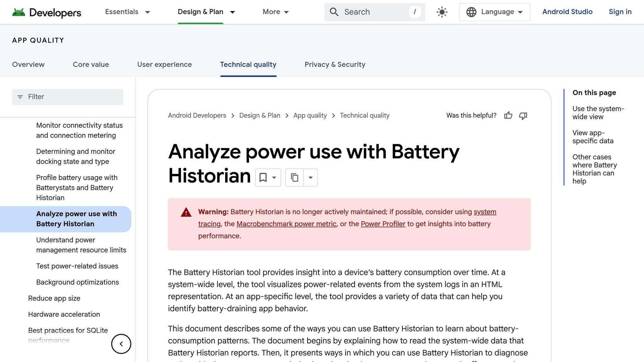Give thumbs down feedback
The image size is (644, 362).
click(x=523, y=116)
